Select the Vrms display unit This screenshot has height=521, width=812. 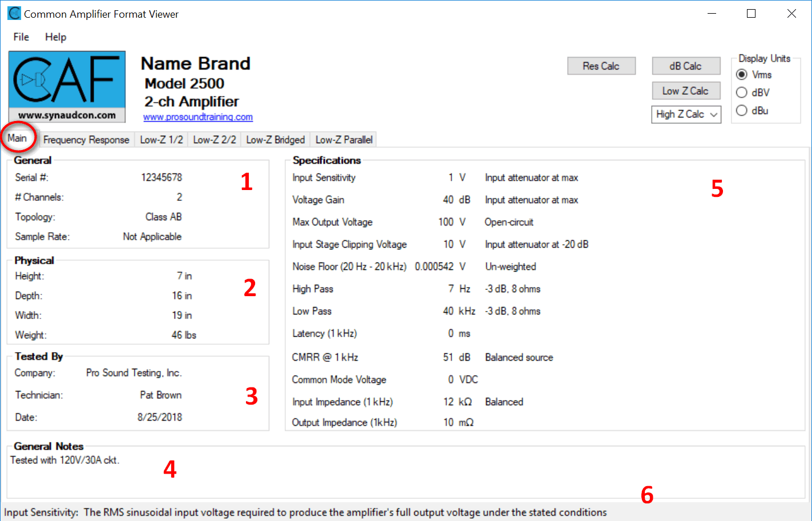(x=742, y=75)
